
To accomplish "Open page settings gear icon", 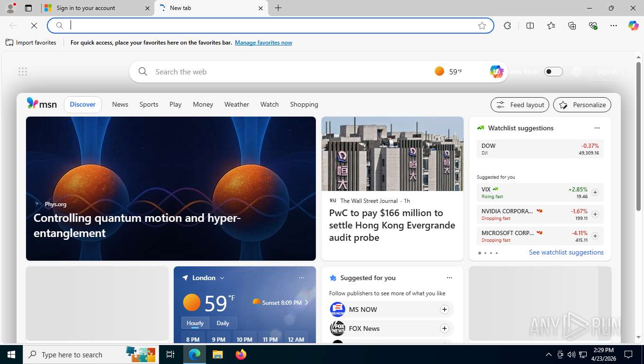I will [576, 72].
